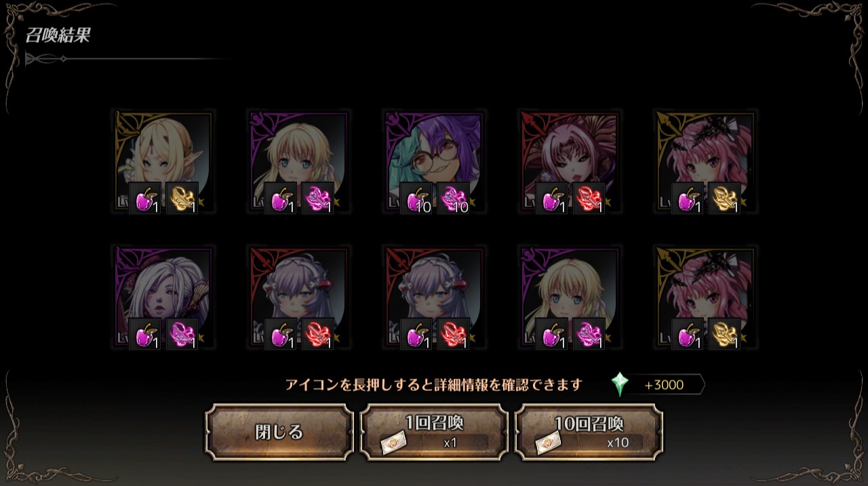Click the +3000 gem reward counter

click(x=664, y=385)
